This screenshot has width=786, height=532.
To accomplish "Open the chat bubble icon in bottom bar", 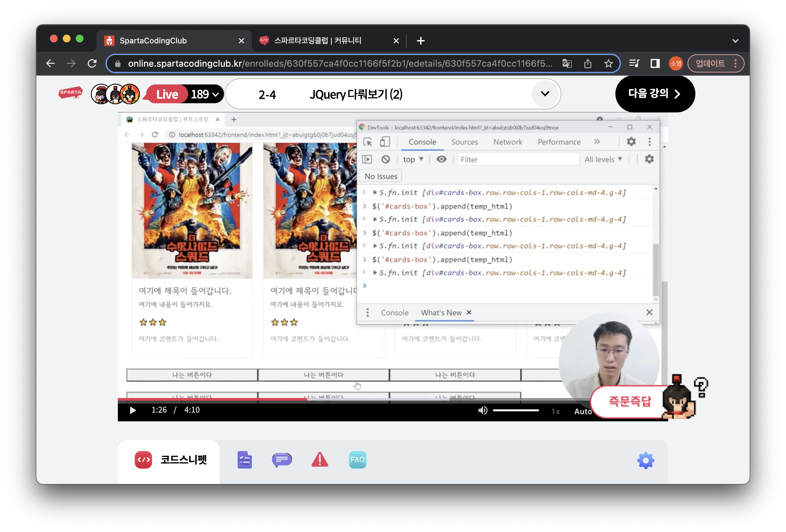I will 282,460.
